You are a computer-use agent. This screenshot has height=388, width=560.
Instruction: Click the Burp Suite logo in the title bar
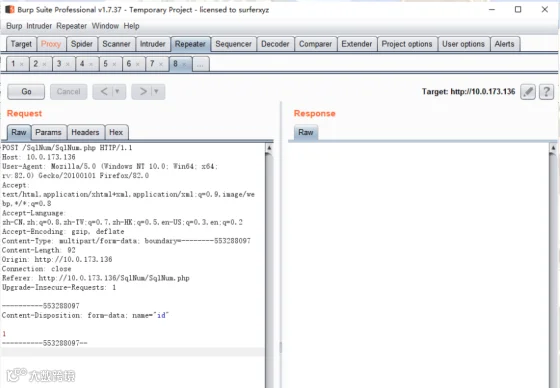pyautogui.click(x=10, y=10)
